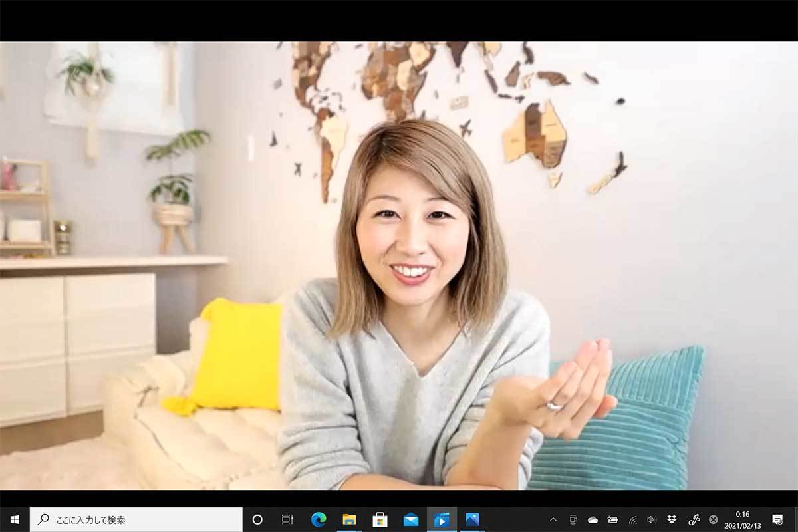The height and width of the screenshot is (532, 798).
Task: Open the Action Center notifications
Action: [x=777, y=519]
